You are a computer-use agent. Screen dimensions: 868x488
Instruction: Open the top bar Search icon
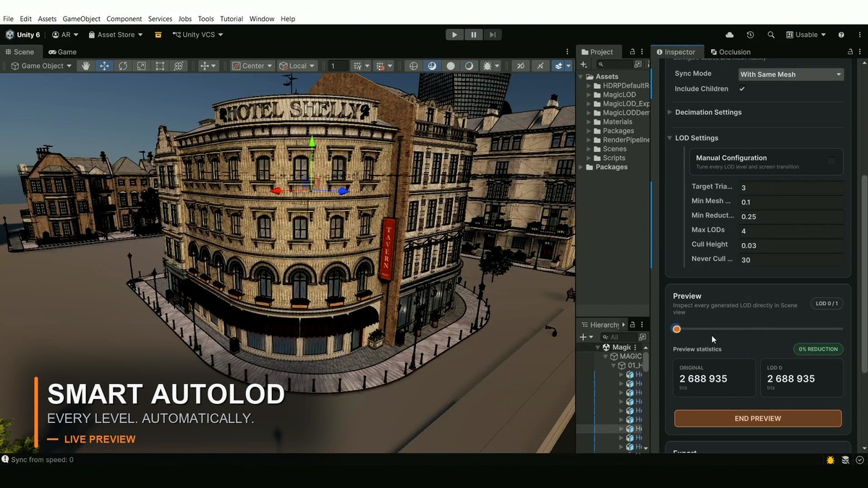click(771, 35)
